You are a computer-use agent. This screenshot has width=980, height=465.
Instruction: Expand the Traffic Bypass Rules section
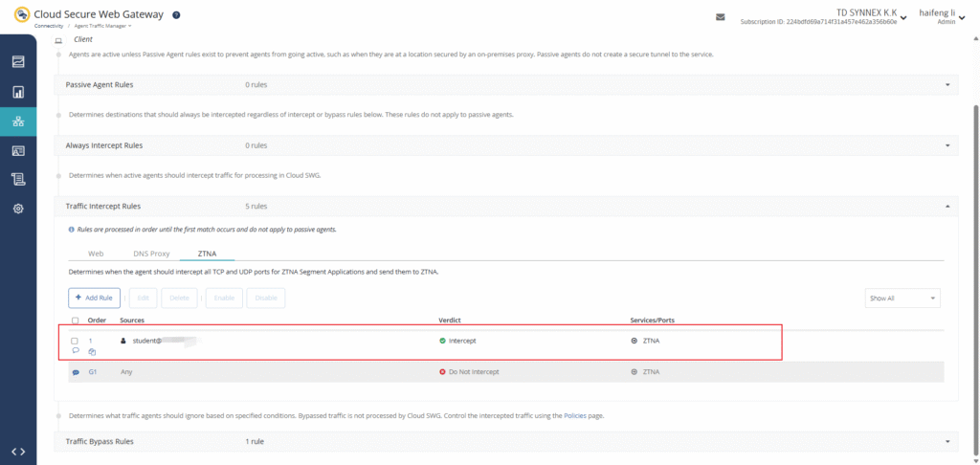[947, 442]
